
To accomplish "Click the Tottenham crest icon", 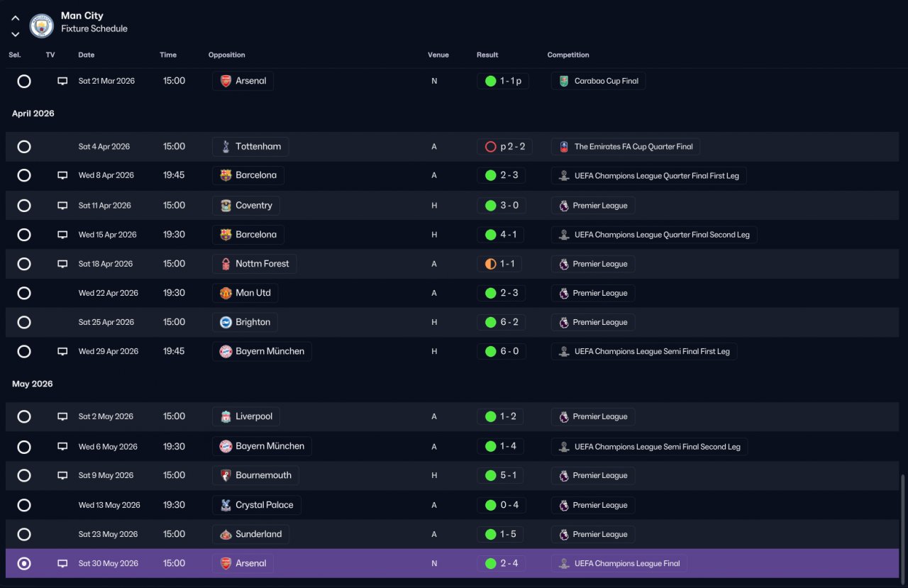I will pos(226,147).
